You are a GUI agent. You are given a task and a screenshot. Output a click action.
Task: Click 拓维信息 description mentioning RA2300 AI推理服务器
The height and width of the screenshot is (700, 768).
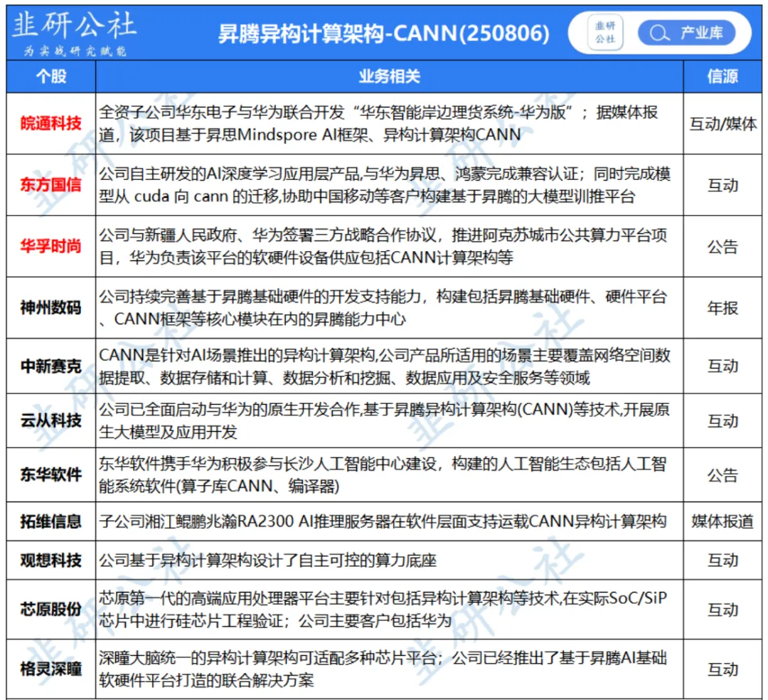383,521
